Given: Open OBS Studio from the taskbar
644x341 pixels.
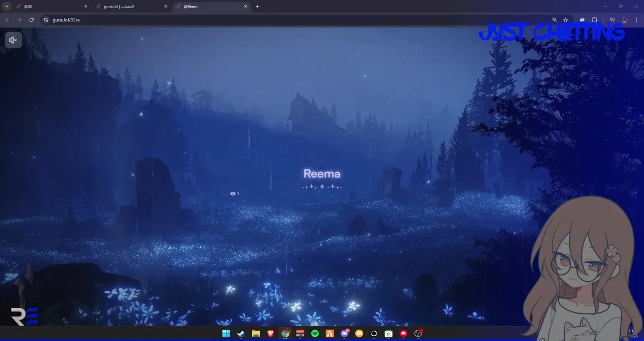Looking at the screenshot, I should click(x=418, y=333).
